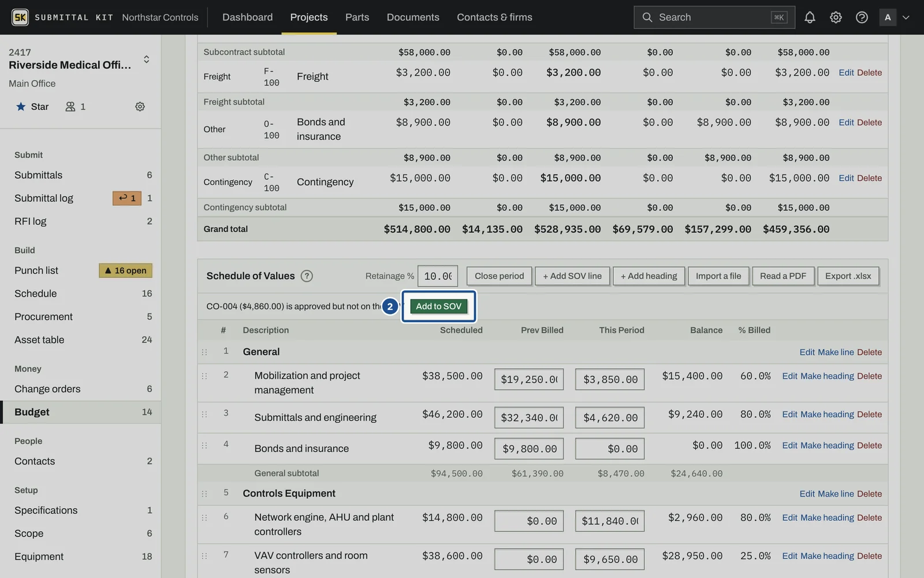Click Read a PDF button
Viewport: 924px width, 578px height.
click(783, 276)
